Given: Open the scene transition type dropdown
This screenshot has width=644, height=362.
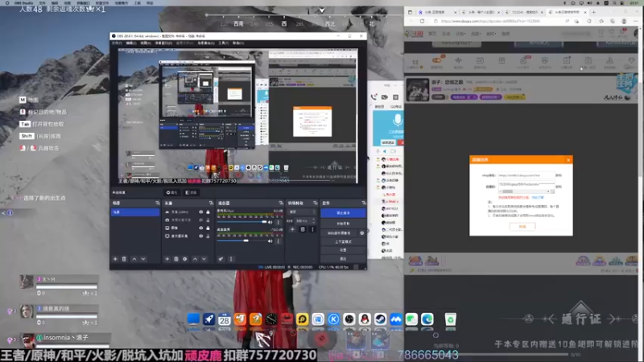Looking at the screenshot, I should pos(303,212).
